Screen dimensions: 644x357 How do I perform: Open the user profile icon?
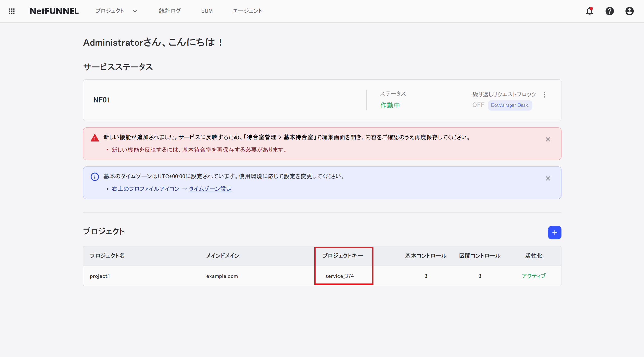[629, 11]
